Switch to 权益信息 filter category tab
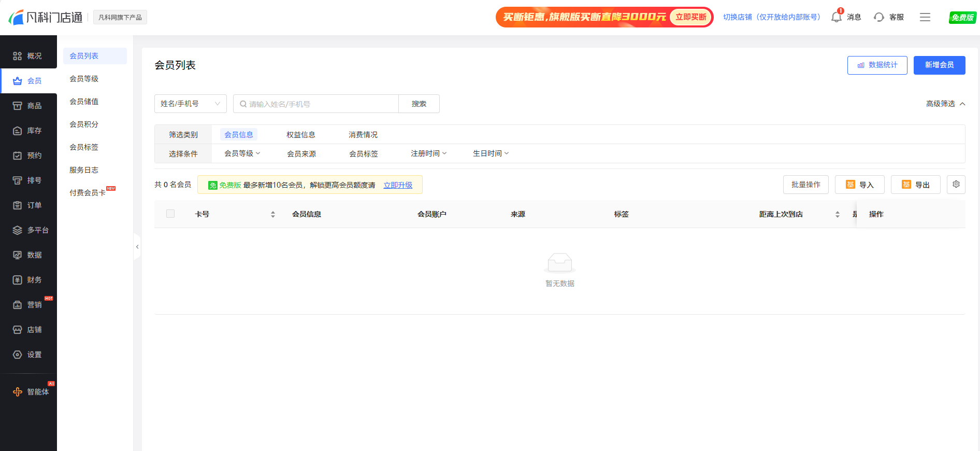The image size is (980, 451). (300, 135)
